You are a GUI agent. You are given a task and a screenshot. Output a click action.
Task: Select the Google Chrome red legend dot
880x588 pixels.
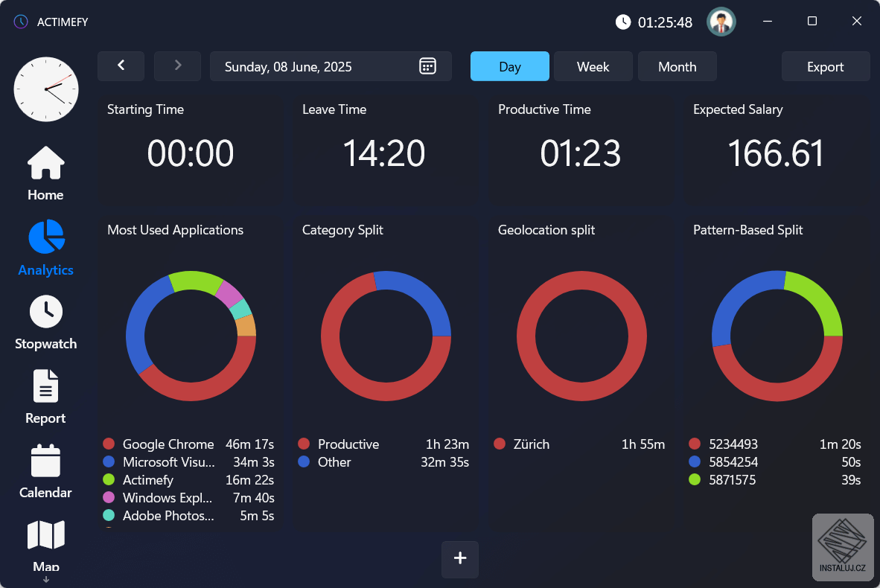click(x=109, y=444)
